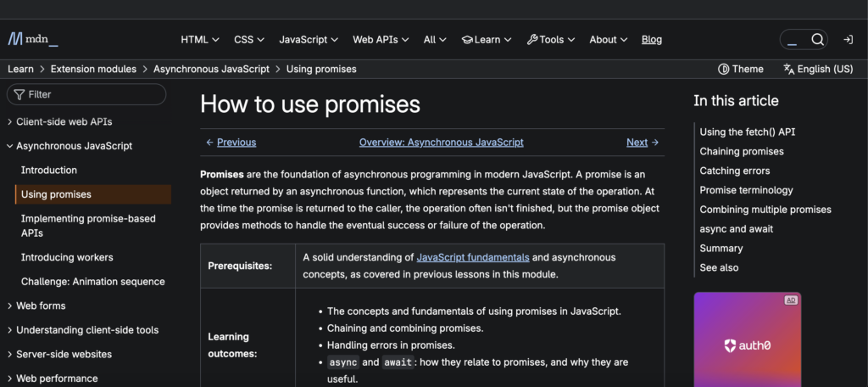Click the filter funnel icon
Viewport: 868px width, 387px height.
tap(19, 95)
